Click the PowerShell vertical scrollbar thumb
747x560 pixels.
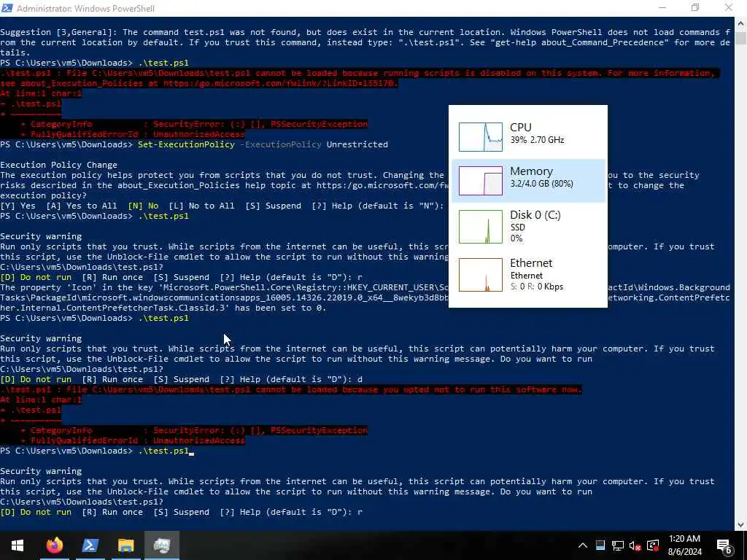[x=741, y=38]
